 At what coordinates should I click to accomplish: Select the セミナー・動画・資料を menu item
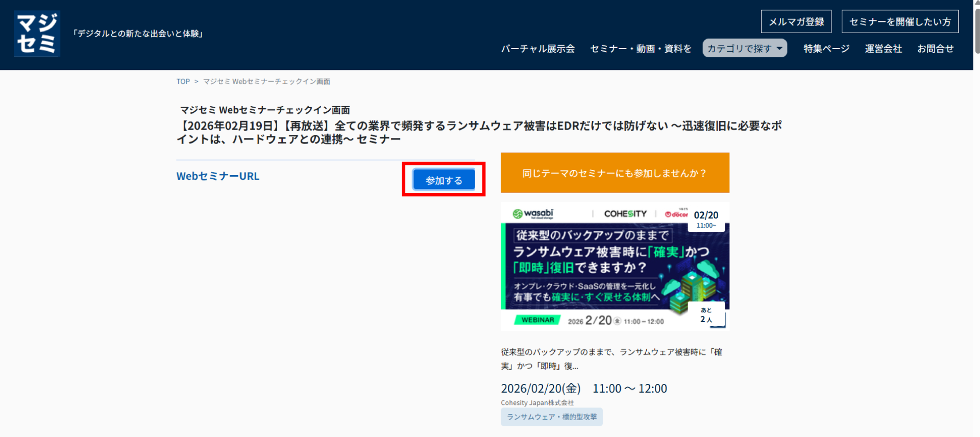[x=640, y=48]
